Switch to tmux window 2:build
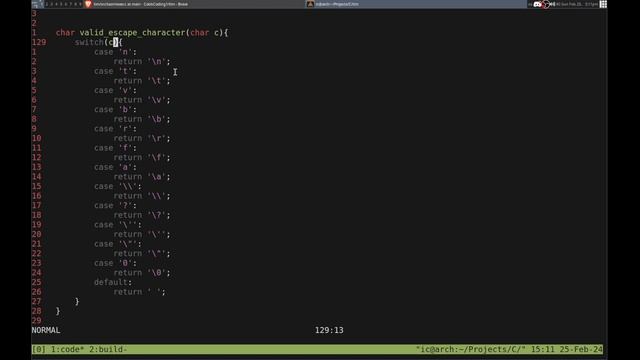 (x=108, y=349)
